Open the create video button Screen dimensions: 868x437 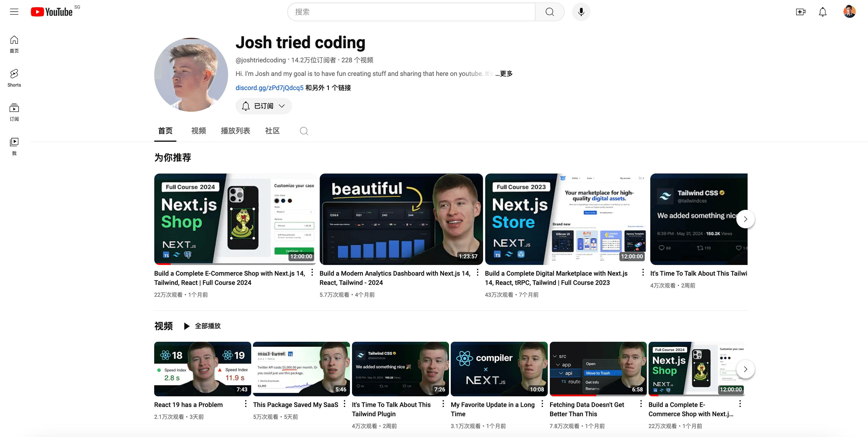tap(801, 12)
